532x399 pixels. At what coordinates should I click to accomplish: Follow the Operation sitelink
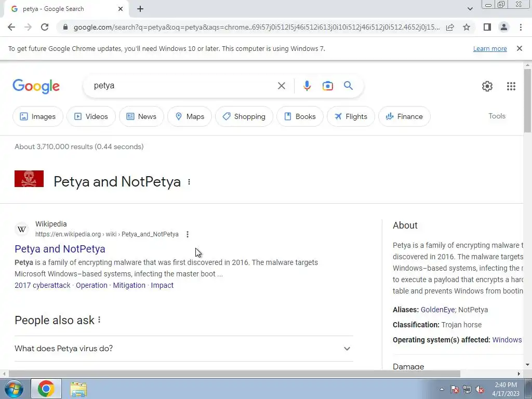[91, 285]
